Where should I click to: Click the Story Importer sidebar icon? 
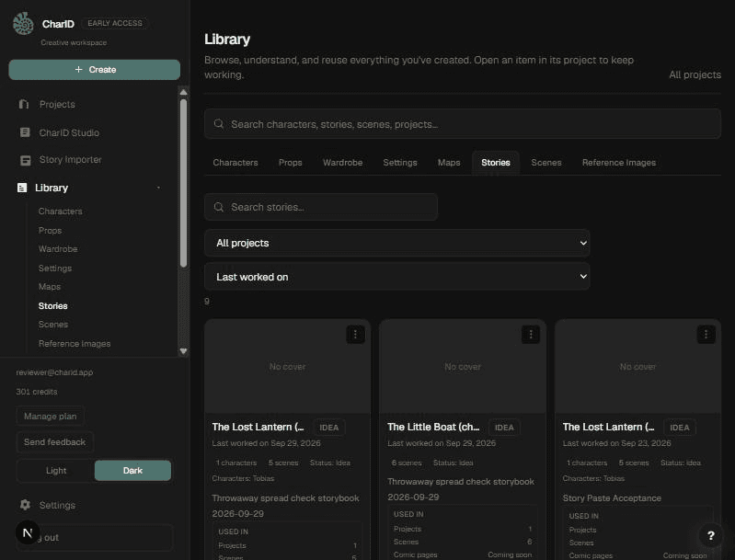pyautogui.click(x=26, y=160)
